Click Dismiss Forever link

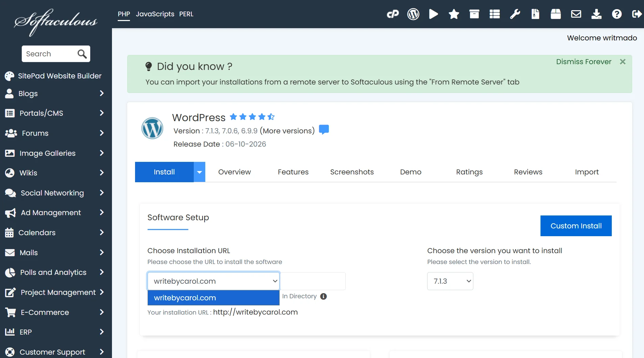(584, 62)
